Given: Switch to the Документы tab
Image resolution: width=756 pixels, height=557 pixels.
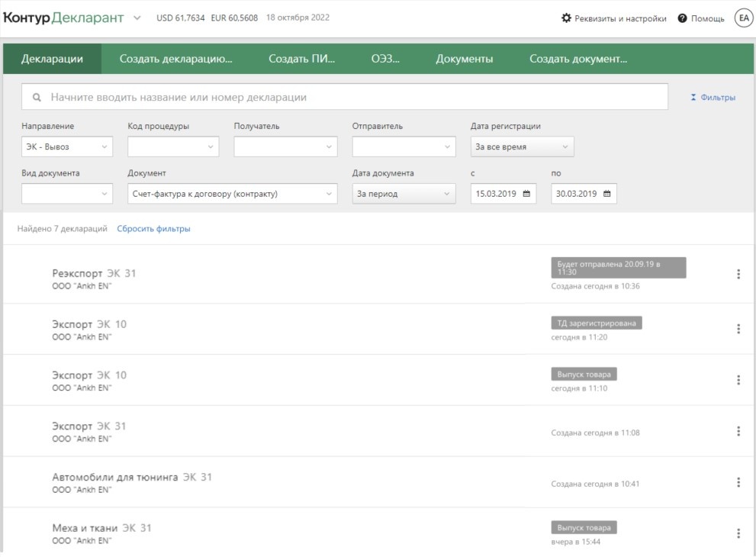Looking at the screenshot, I should click(x=465, y=59).
